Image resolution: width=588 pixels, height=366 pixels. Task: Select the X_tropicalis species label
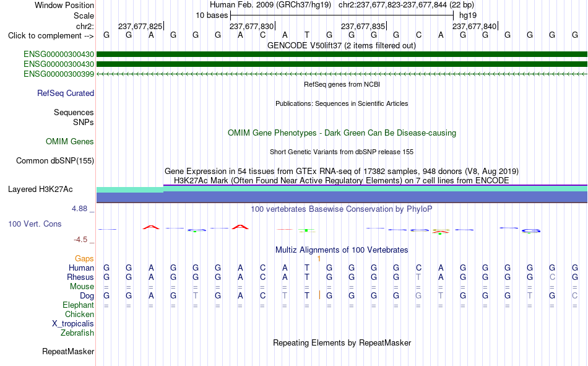pyautogui.click(x=73, y=324)
